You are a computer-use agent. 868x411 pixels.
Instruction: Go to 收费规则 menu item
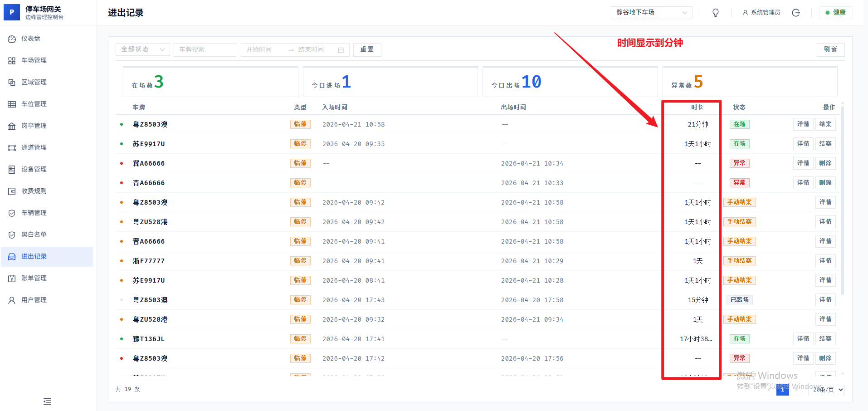pos(34,191)
